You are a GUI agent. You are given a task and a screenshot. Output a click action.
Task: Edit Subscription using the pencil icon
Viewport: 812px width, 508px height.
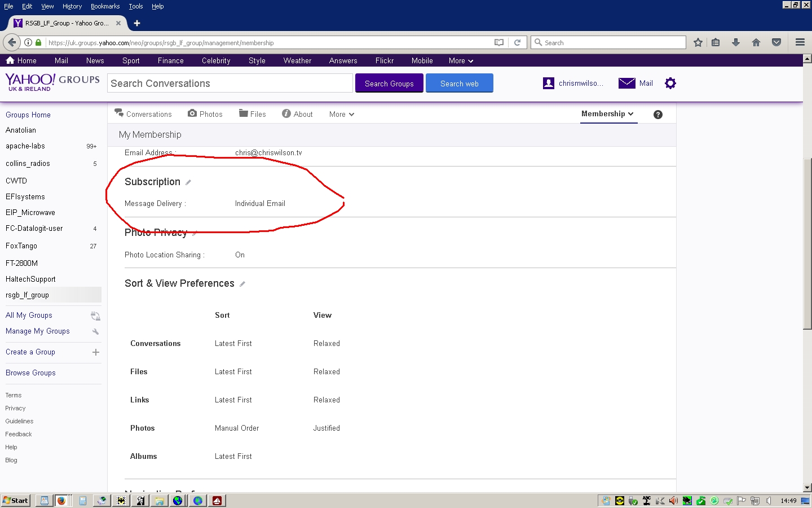[x=188, y=182]
